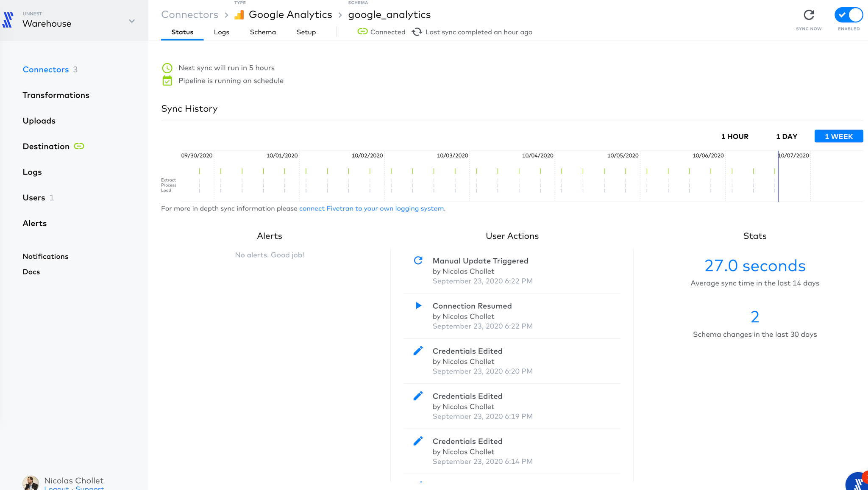
Task: Click the Connection Resumed play icon
Action: (x=418, y=305)
